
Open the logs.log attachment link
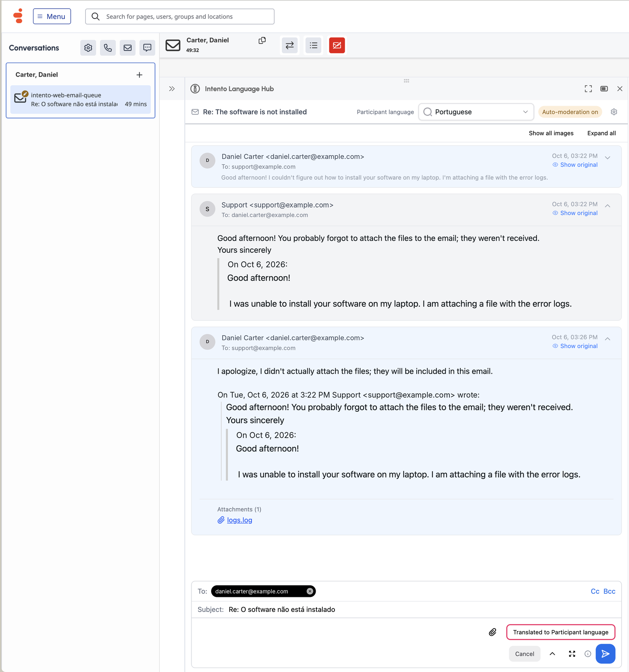click(x=239, y=520)
